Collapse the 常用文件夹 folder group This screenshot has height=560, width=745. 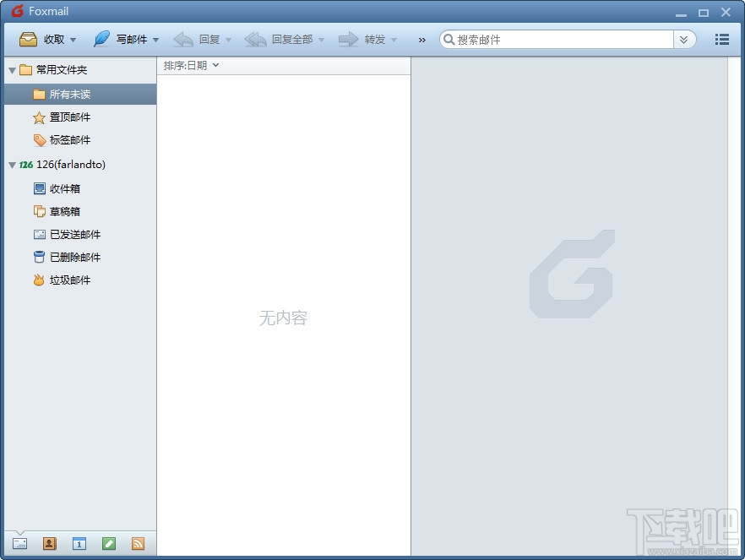(10, 70)
